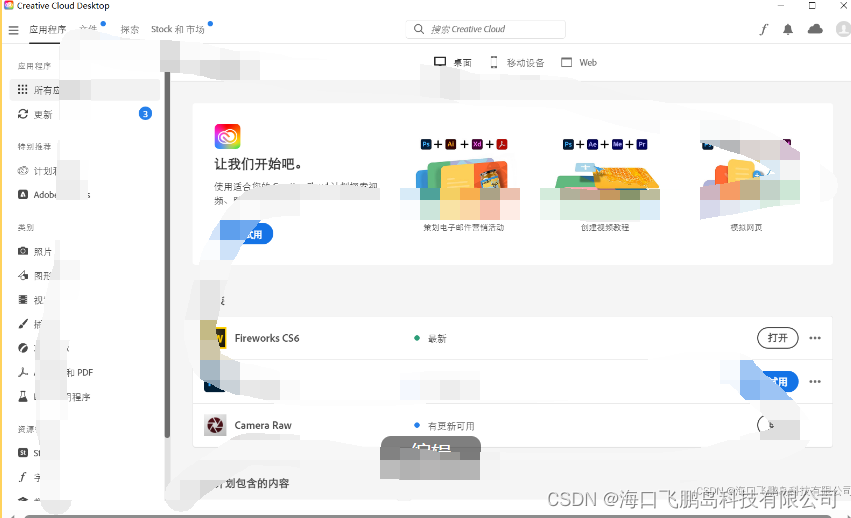This screenshot has height=518, width=851.
Task: Click the cloud sync status icon
Action: pyautogui.click(x=815, y=29)
